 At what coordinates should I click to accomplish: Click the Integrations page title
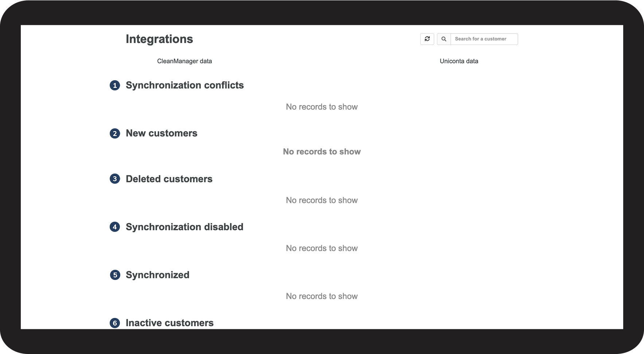pos(159,39)
